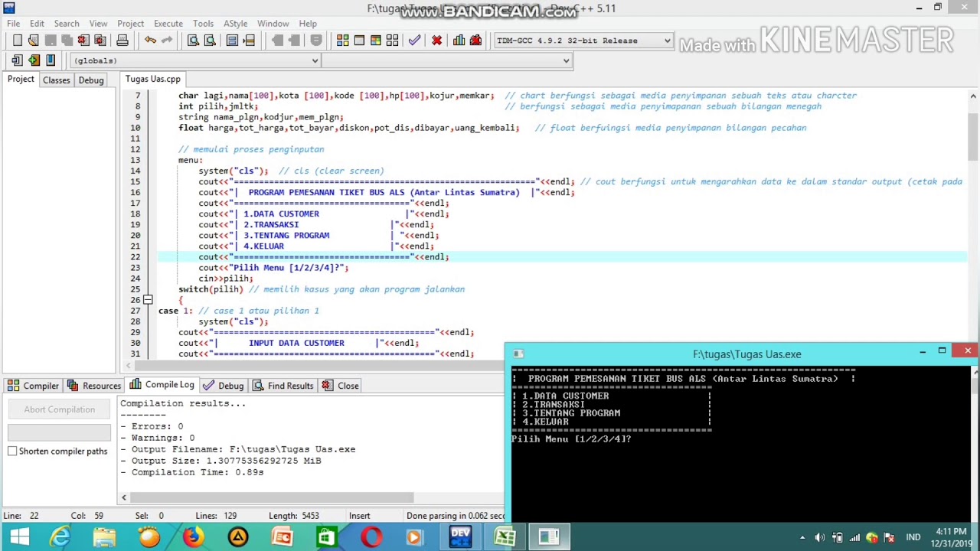The image size is (980, 551).
Task: Click the Print toolbar icon
Action: pyautogui.click(x=122, y=41)
